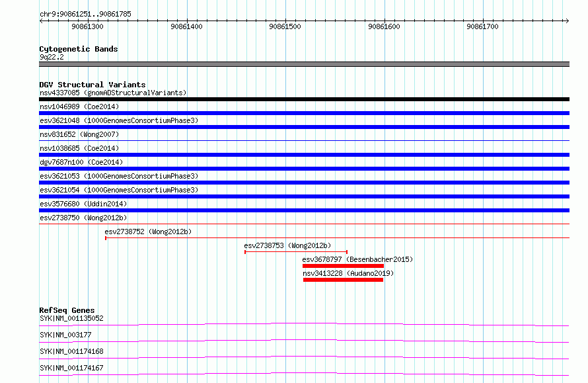Image resolution: width=588 pixels, height=383 pixels.
Task: Open gene label SYK|NM_003177
Action: coord(65,335)
